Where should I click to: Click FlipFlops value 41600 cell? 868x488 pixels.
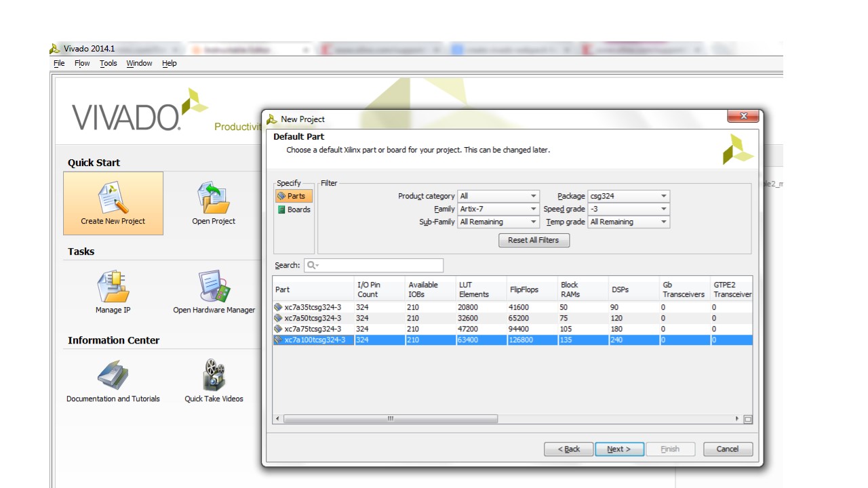tap(532, 307)
